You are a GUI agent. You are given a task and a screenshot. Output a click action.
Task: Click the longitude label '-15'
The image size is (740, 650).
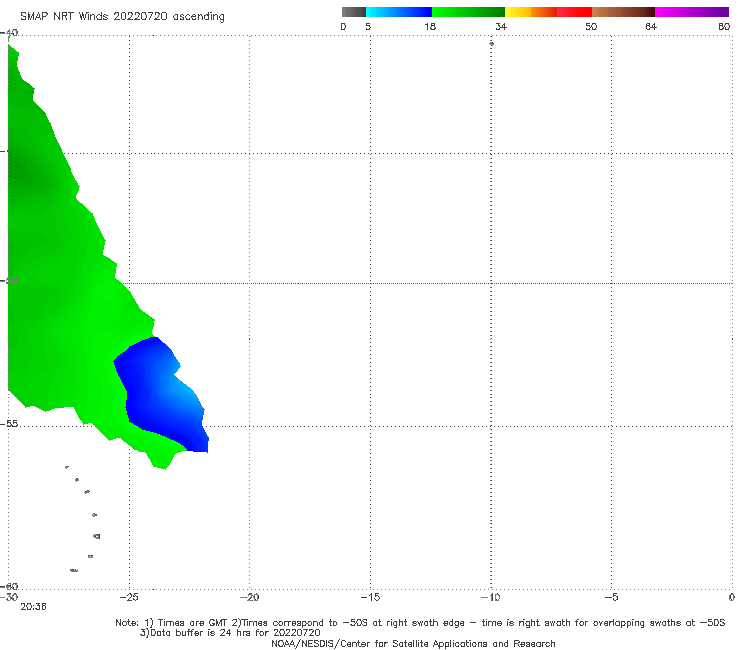click(370, 597)
